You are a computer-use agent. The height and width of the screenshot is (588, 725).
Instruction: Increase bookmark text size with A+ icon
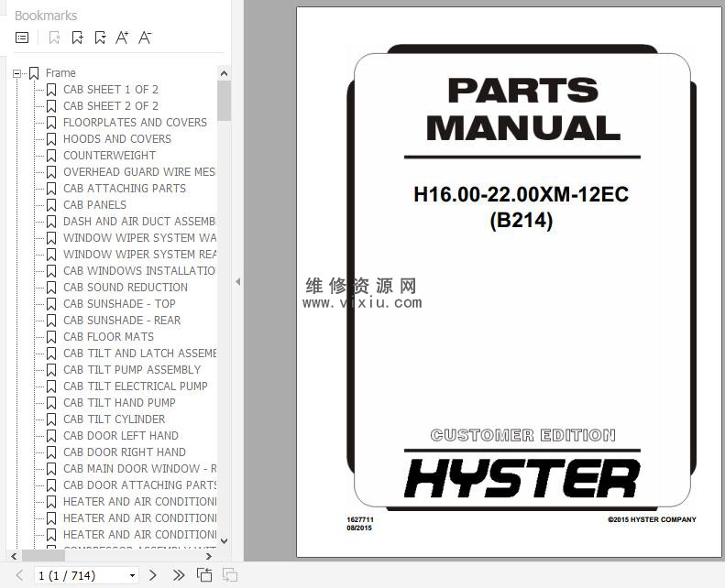click(122, 38)
